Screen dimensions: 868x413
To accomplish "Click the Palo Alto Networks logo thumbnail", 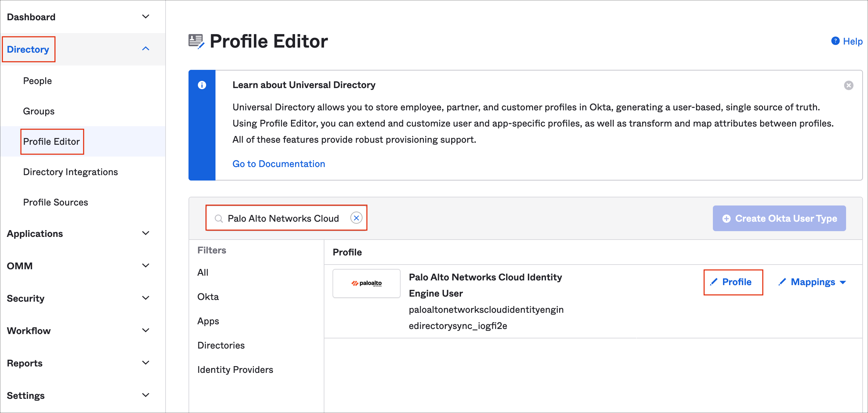I will [366, 283].
